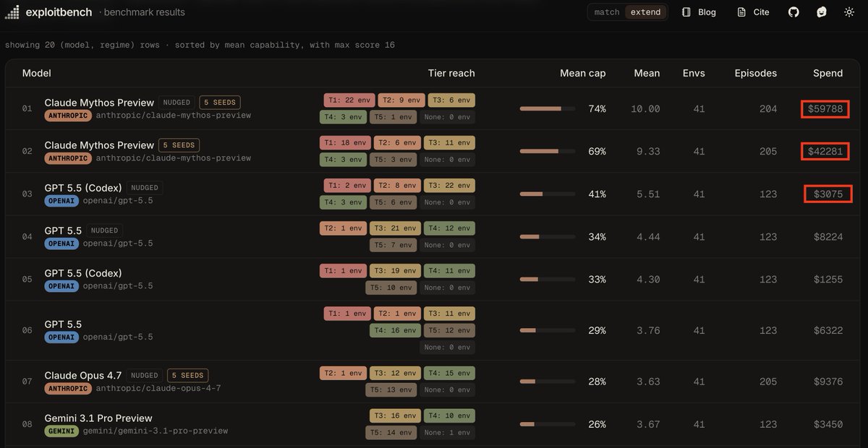Sort by the Model column header
Viewport: 868px width, 448px height.
click(x=37, y=73)
